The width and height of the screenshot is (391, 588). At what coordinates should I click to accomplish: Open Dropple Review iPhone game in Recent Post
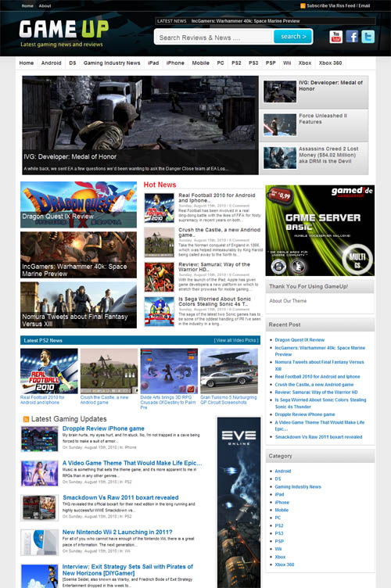coord(305,414)
